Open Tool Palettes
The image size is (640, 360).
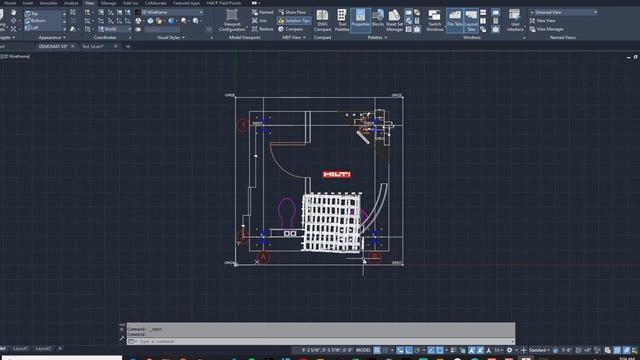[342, 20]
